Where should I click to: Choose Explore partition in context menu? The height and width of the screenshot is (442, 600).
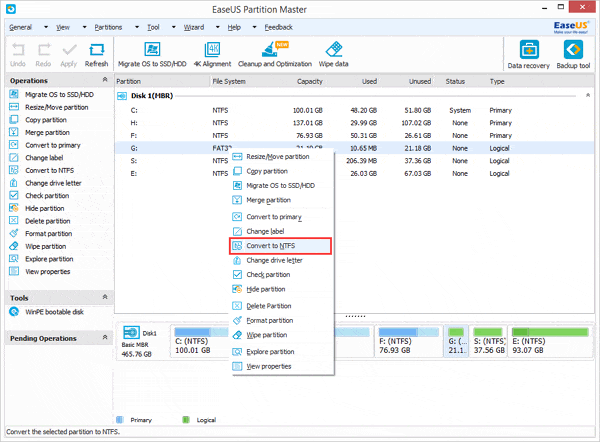(282, 352)
